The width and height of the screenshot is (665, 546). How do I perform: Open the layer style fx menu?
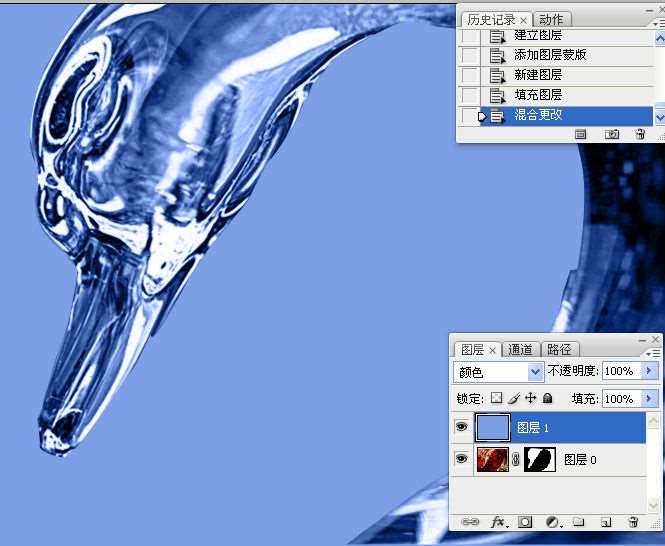tap(498, 522)
